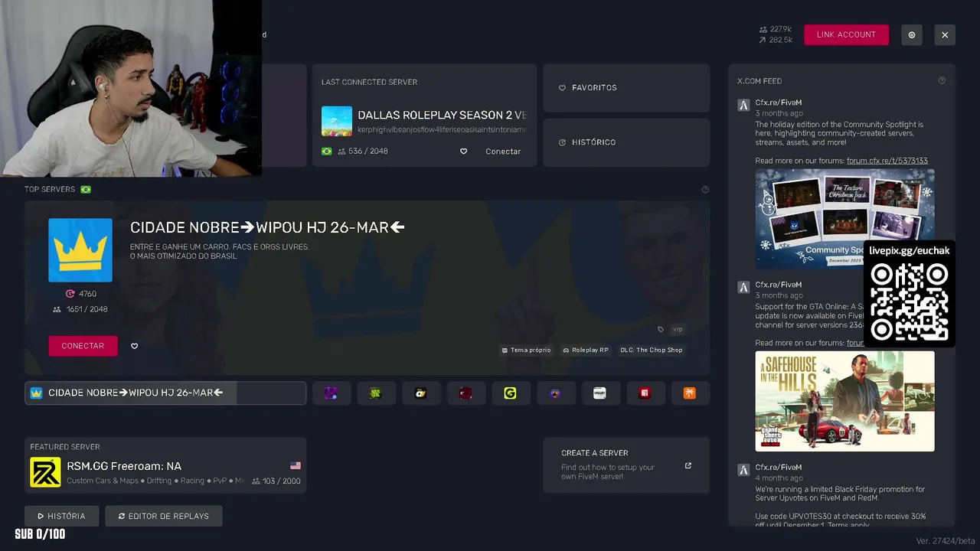Click the Tema próprio tag
Viewport: 980px width, 551px height.
(x=526, y=350)
